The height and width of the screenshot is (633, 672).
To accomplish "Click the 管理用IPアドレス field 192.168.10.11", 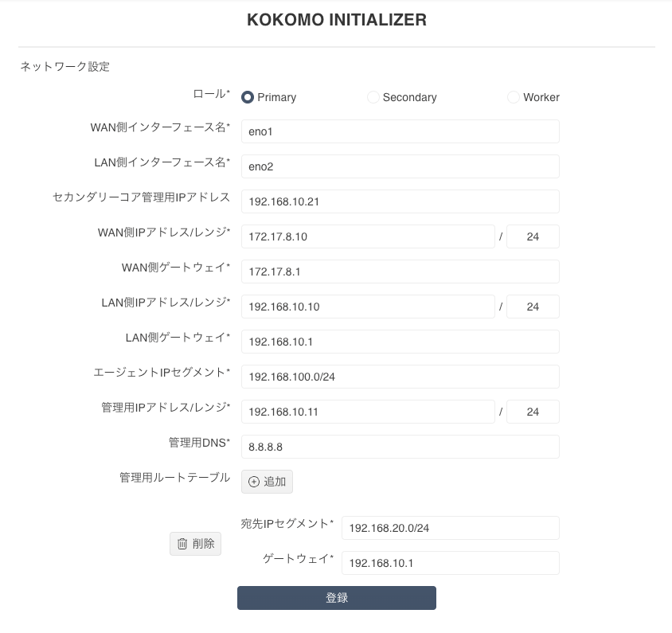I will [x=368, y=412].
